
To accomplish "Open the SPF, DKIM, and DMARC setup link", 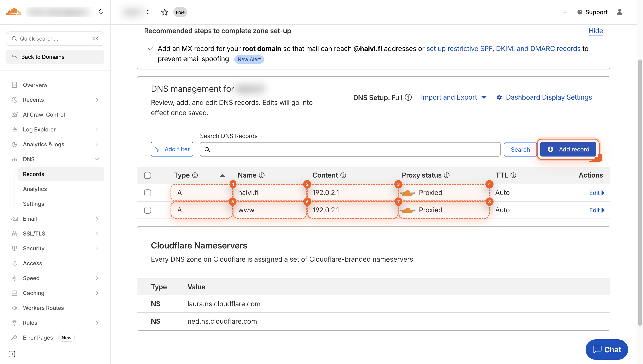I will 503,48.
